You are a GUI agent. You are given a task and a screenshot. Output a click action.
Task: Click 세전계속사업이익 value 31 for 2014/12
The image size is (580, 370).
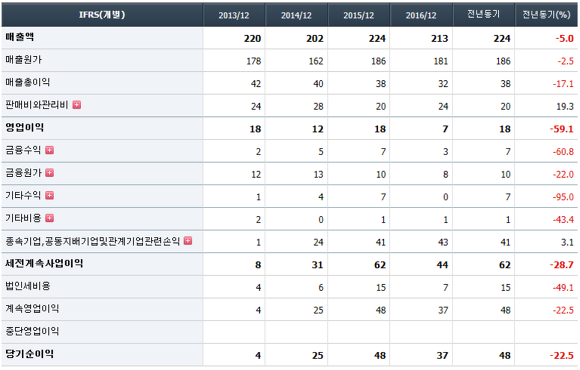coord(317,265)
